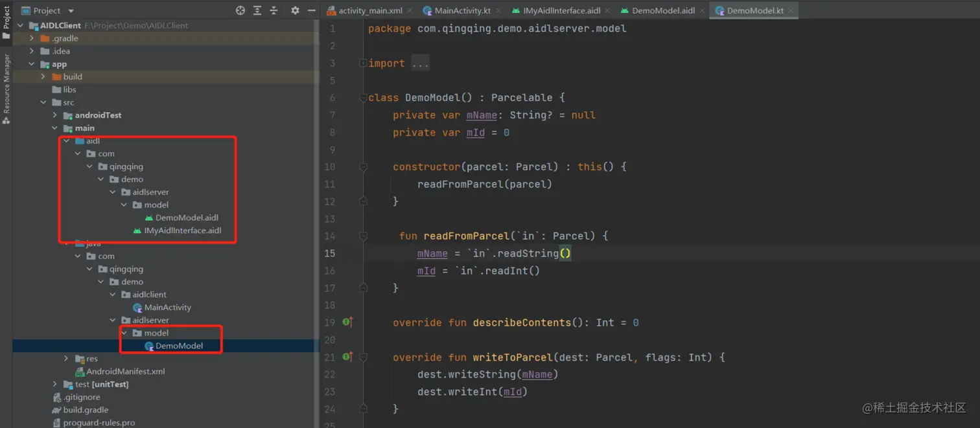
Task: Hide the Project tool window with minus icon
Action: pyautogui.click(x=311, y=10)
